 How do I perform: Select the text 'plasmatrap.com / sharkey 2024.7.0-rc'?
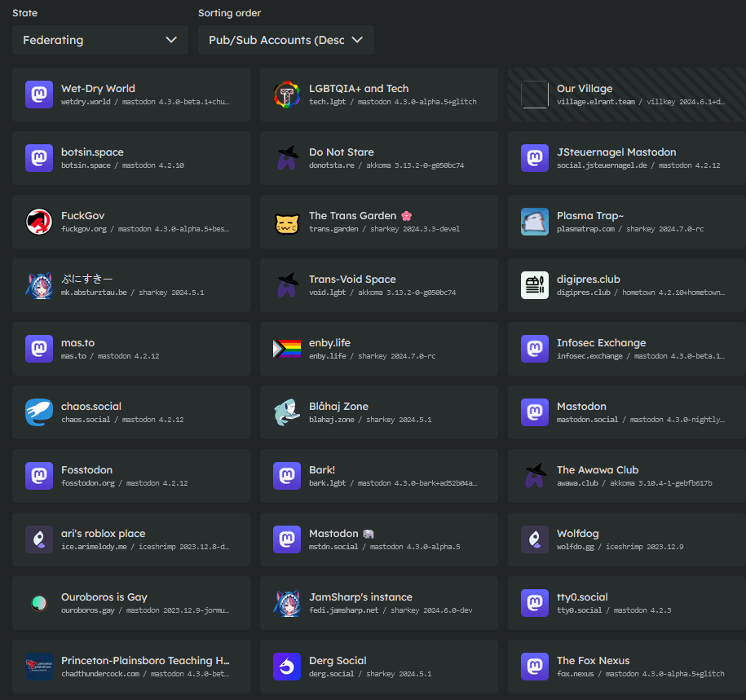coord(630,229)
